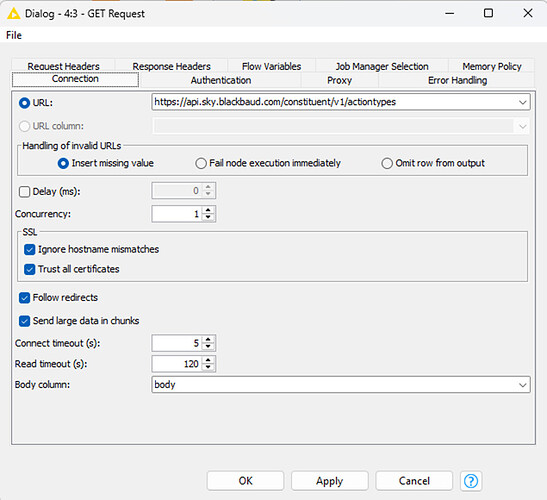The width and height of the screenshot is (547, 500).
Task: Switch to the Authentication tab
Action: click(220, 80)
